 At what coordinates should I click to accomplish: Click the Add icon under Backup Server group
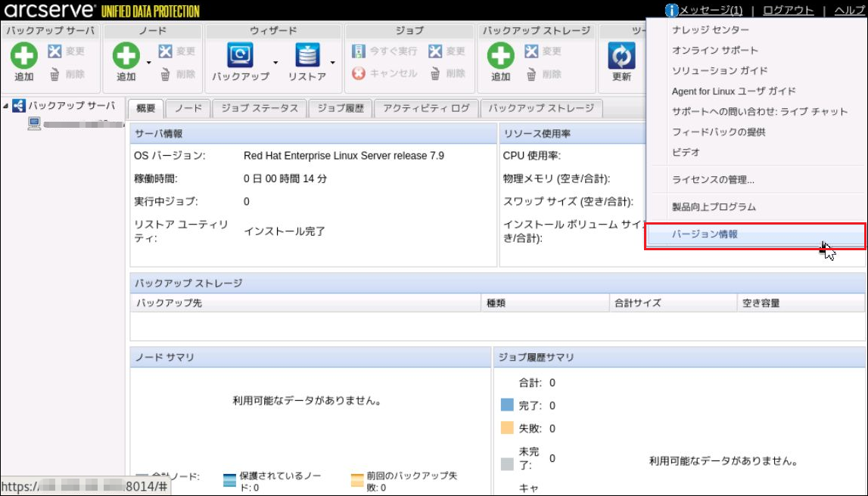(23, 56)
